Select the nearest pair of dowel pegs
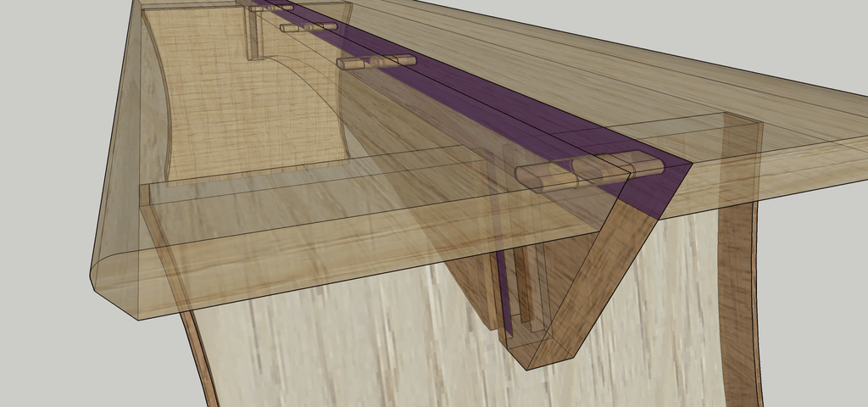868x407 pixels. click(589, 171)
